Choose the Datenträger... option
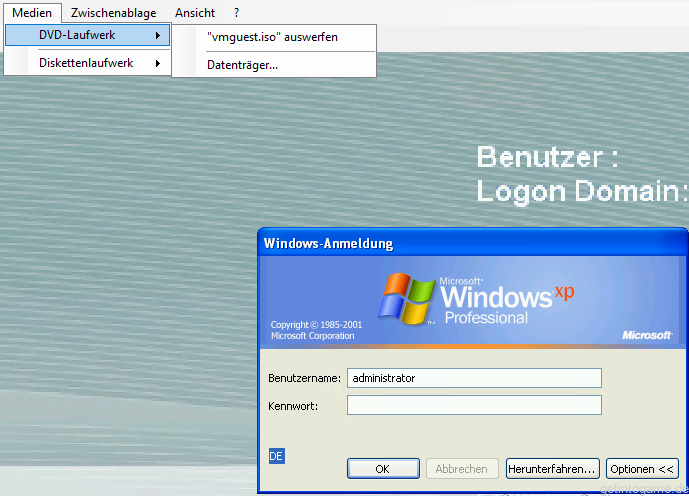Viewport: 689px width, 496px height. click(x=243, y=65)
